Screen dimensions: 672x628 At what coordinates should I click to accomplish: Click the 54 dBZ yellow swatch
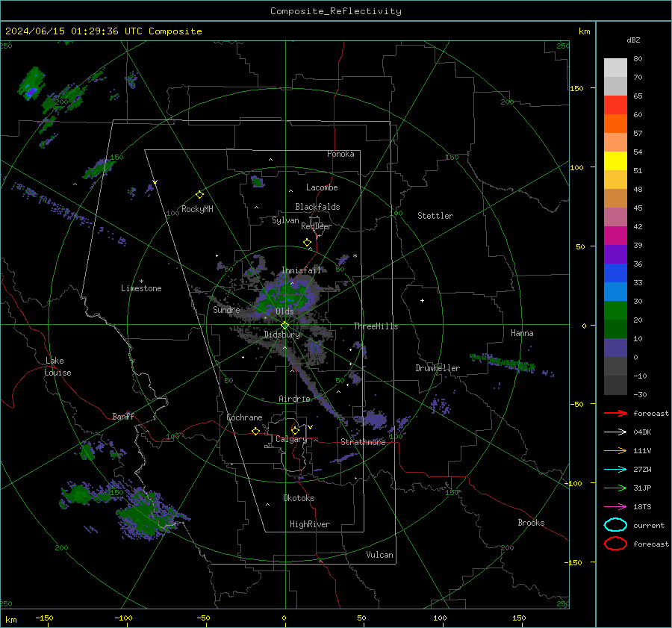pyautogui.click(x=615, y=161)
